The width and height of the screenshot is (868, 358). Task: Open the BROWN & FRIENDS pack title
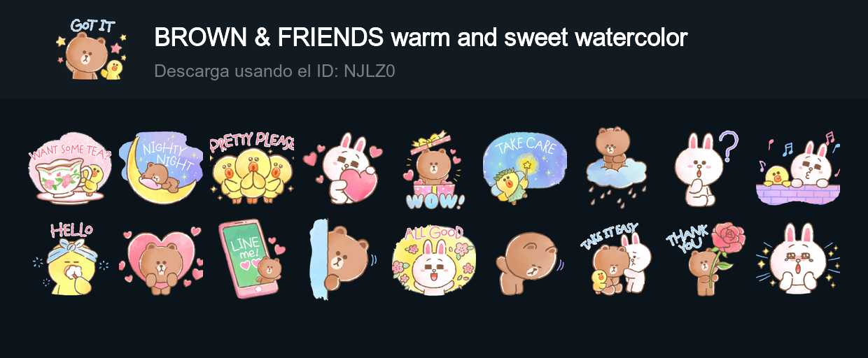(421, 37)
